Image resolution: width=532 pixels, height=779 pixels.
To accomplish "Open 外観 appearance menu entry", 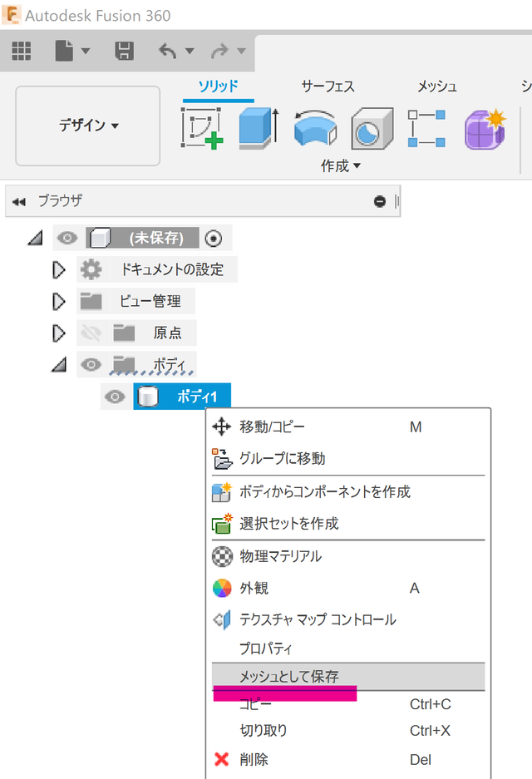I will pyautogui.click(x=348, y=589).
